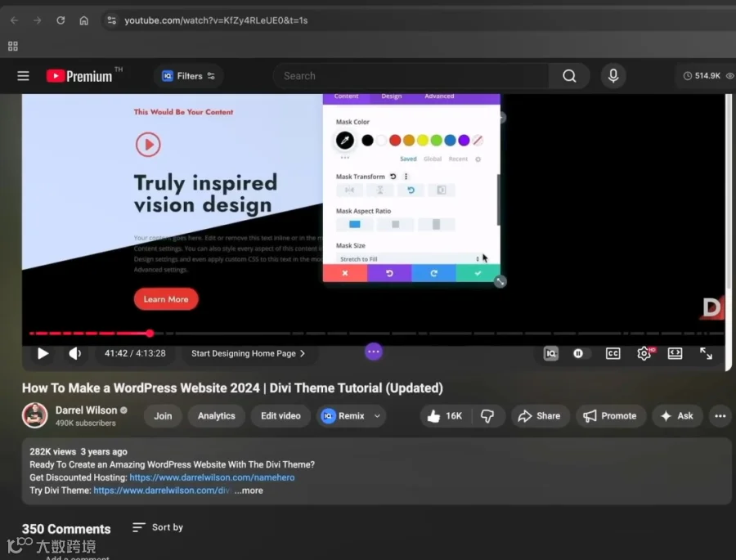Viewport: 736px width, 560px height.
Task: Select the landscape mask aspect ratio
Action: (x=355, y=224)
